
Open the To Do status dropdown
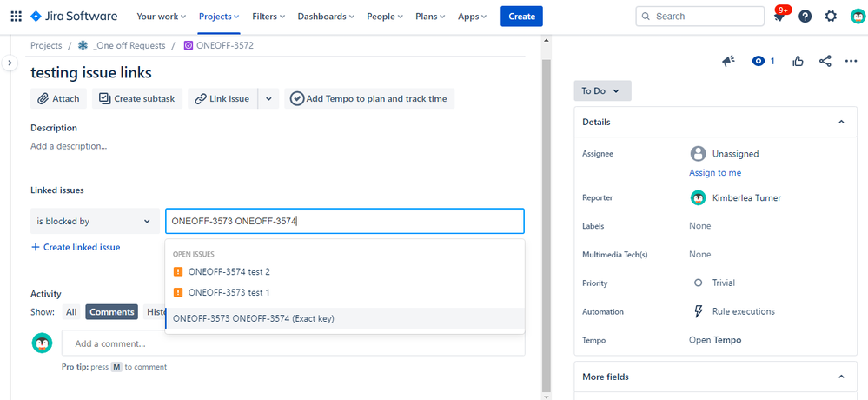coord(602,90)
